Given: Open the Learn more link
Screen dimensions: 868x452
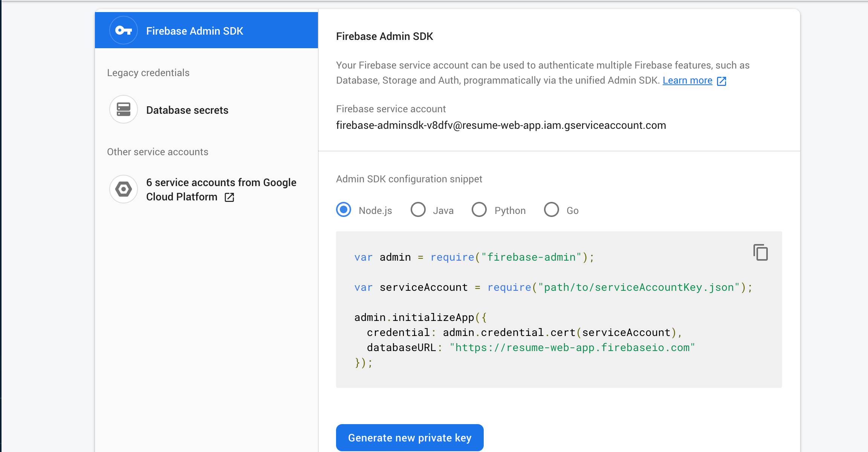Looking at the screenshot, I should pyautogui.click(x=687, y=81).
